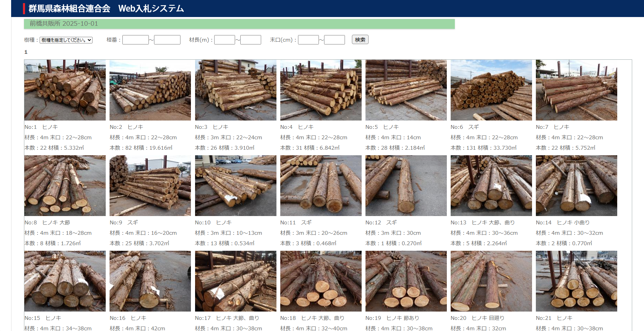Focus the 椪番 starting number field
Viewport: 644px width, 331px height.
tap(135, 40)
